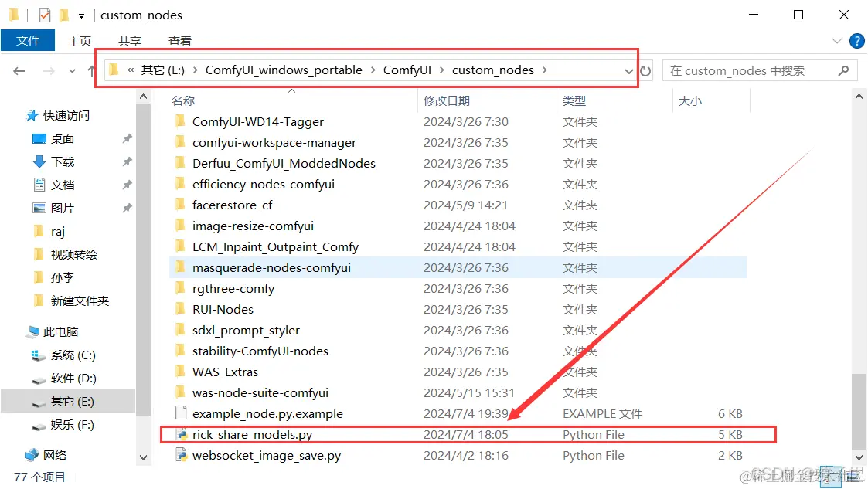Screen dimensions: 868x489
Task: Select the Derfuu_ComfyUI_ModdedNodes folder icon
Action: [180, 163]
